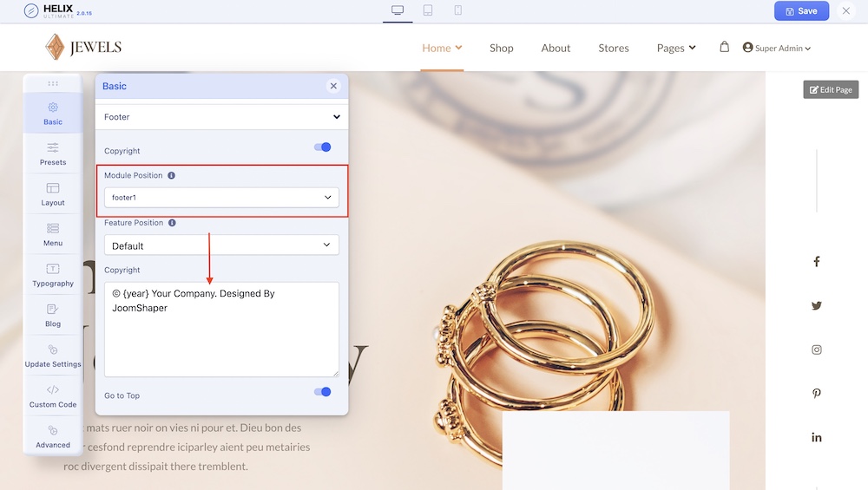Go to the About page
This screenshot has height=490, width=868.
pos(556,48)
